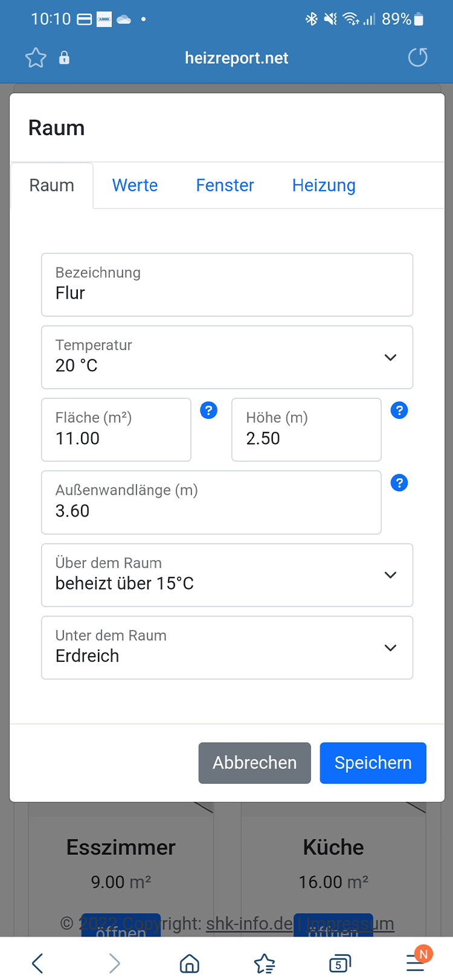Switch to the Fenster tab
453x980 pixels.
point(225,185)
